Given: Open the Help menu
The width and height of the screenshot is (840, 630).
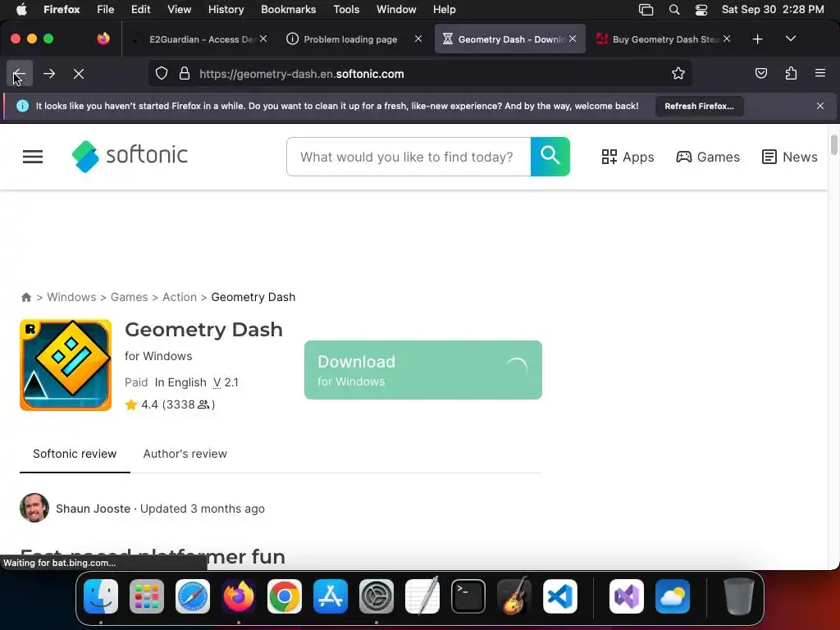Looking at the screenshot, I should click(444, 9).
